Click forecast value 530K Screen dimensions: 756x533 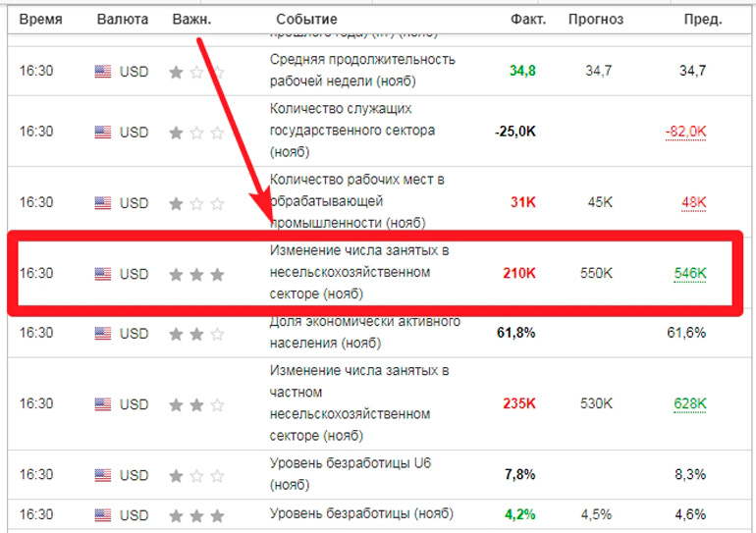[596, 403]
